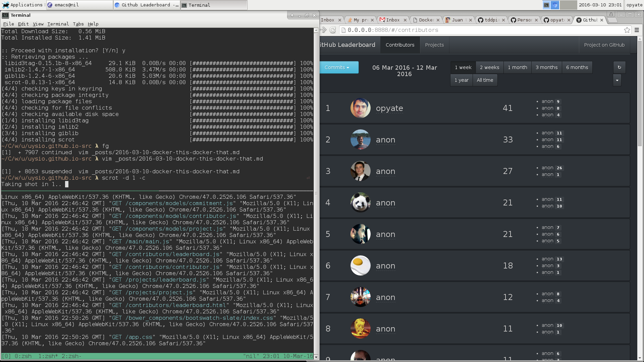Enable the All time range filter

[485, 80]
